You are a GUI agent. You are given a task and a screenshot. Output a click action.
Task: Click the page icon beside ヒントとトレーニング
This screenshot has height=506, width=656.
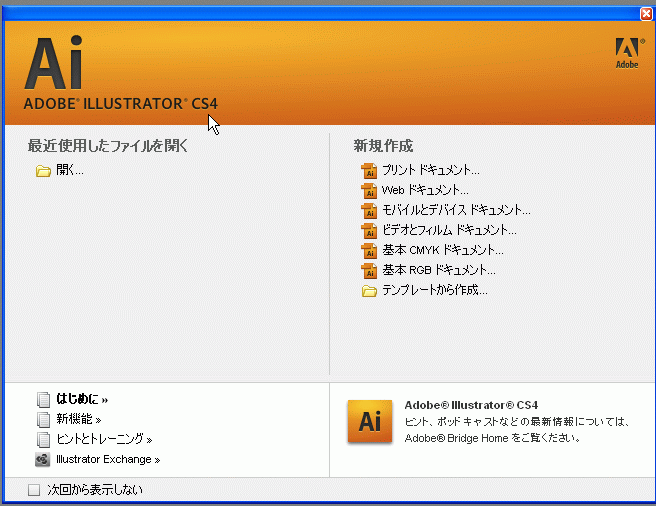[43, 439]
